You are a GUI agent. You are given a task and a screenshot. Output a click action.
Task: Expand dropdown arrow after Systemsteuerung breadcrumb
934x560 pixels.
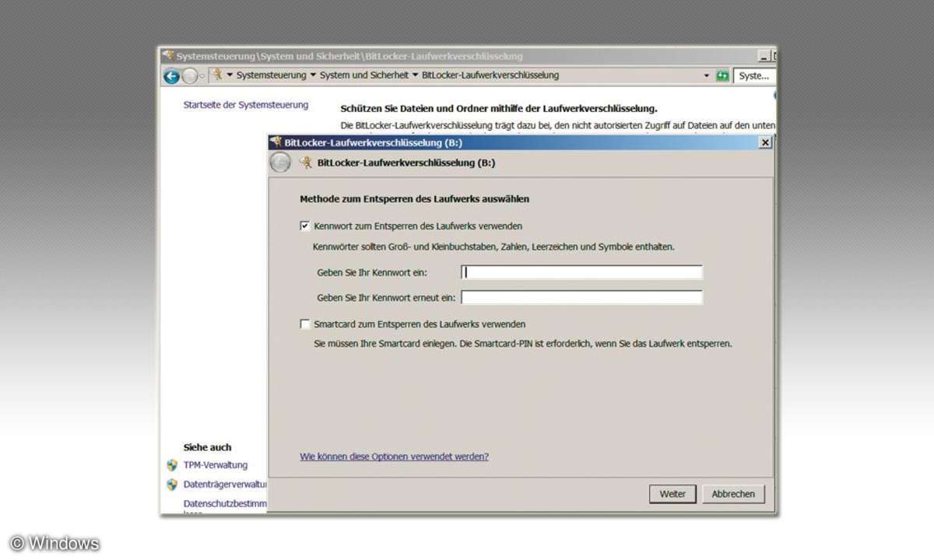point(313,75)
